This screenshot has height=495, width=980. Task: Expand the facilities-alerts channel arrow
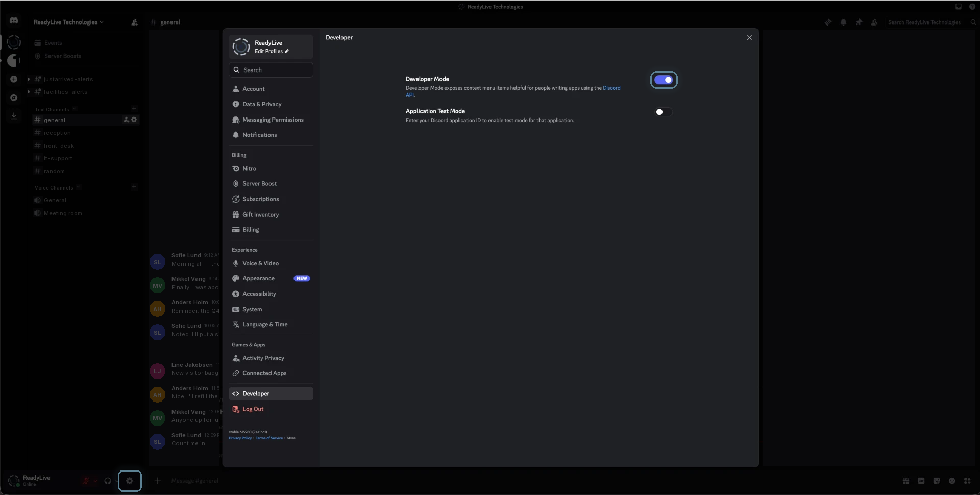29,92
